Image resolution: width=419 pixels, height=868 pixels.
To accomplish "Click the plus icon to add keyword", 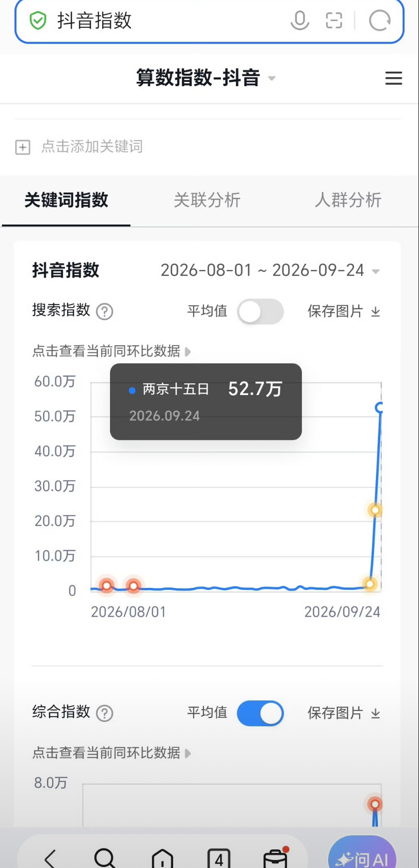I will 22,147.
